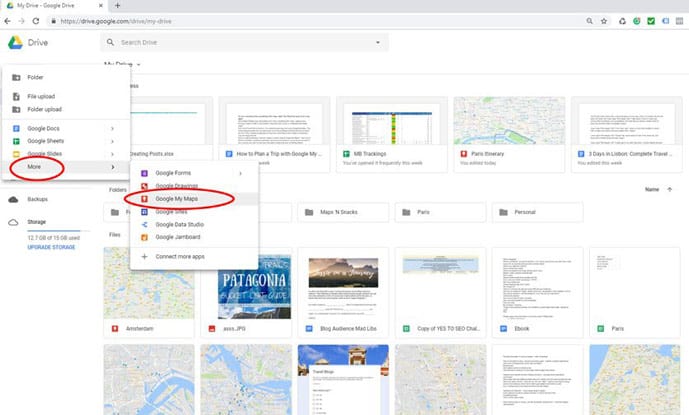
Task: Open the Blog Audience Mad Libs document
Action: coord(343,292)
